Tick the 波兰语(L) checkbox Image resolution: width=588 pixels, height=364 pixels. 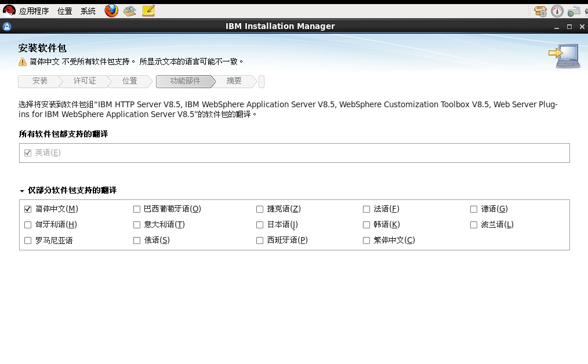474,225
